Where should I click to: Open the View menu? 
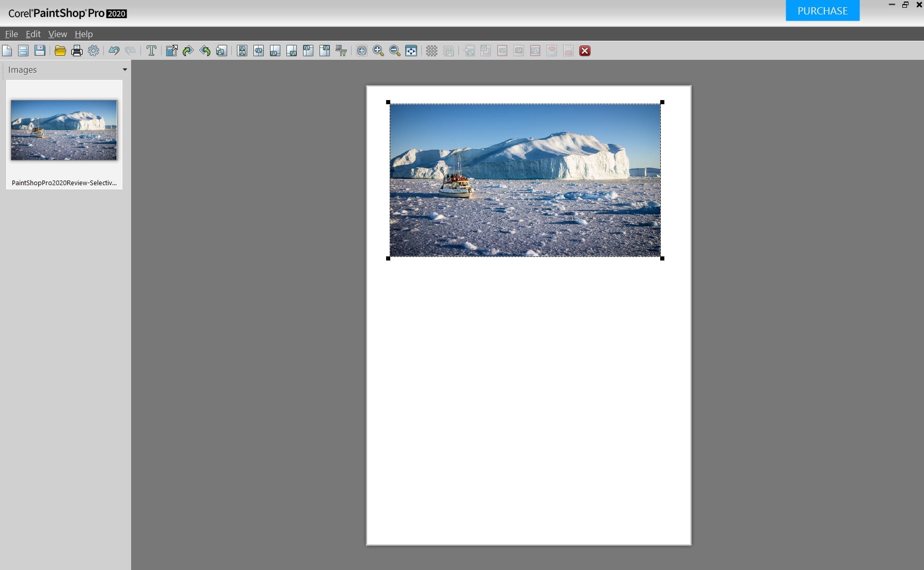coord(58,34)
